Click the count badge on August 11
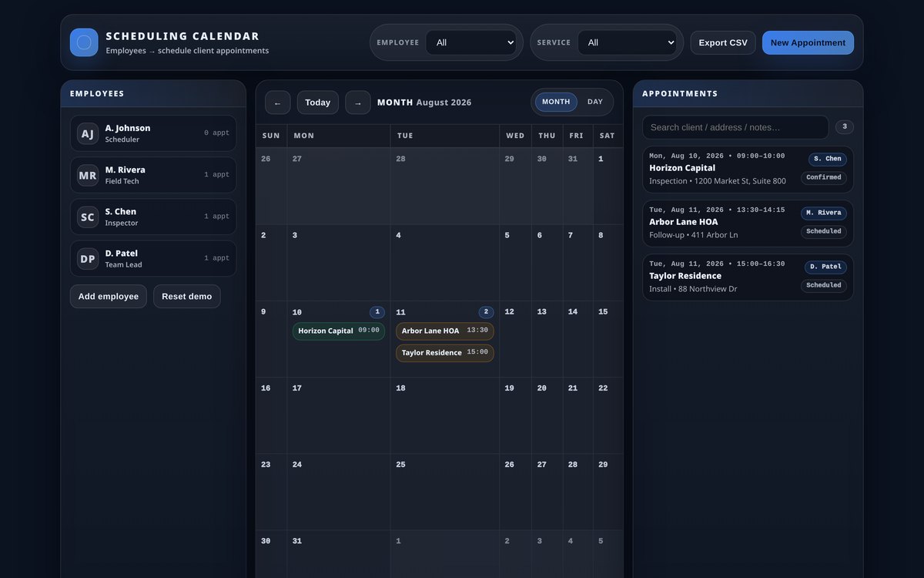This screenshot has height=578, width=924. 486,312
